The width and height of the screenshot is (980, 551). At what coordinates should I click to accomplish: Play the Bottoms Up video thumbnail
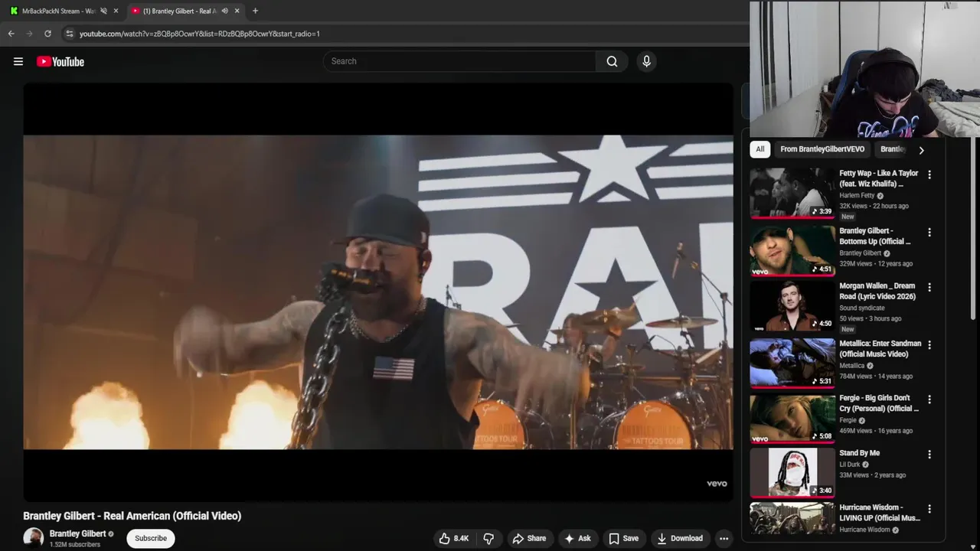(x=792, y=250)
